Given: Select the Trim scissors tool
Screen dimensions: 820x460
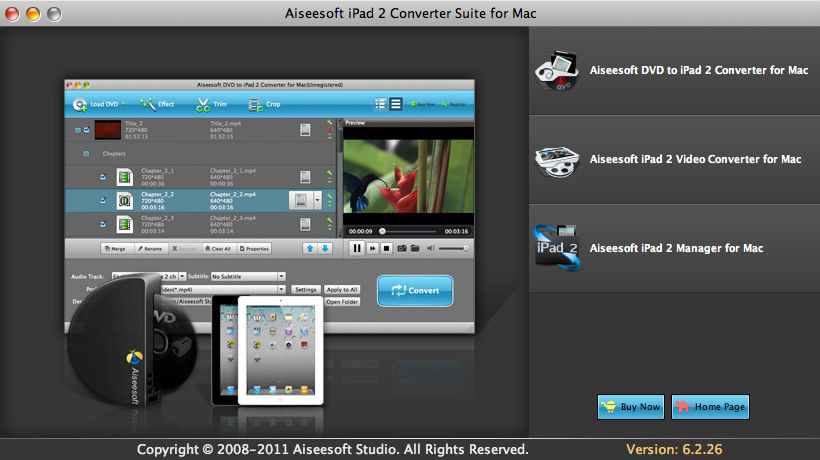Looking at the screenshot, I should tap(211, 104).
